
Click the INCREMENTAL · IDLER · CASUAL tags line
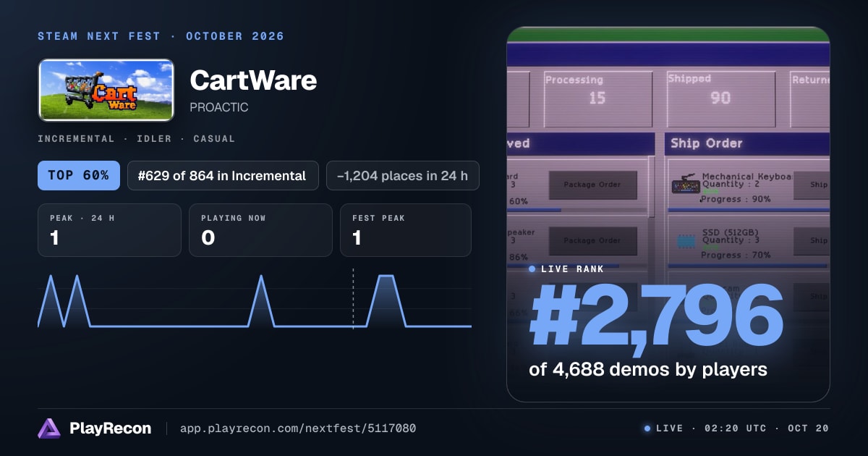(136, 138)
